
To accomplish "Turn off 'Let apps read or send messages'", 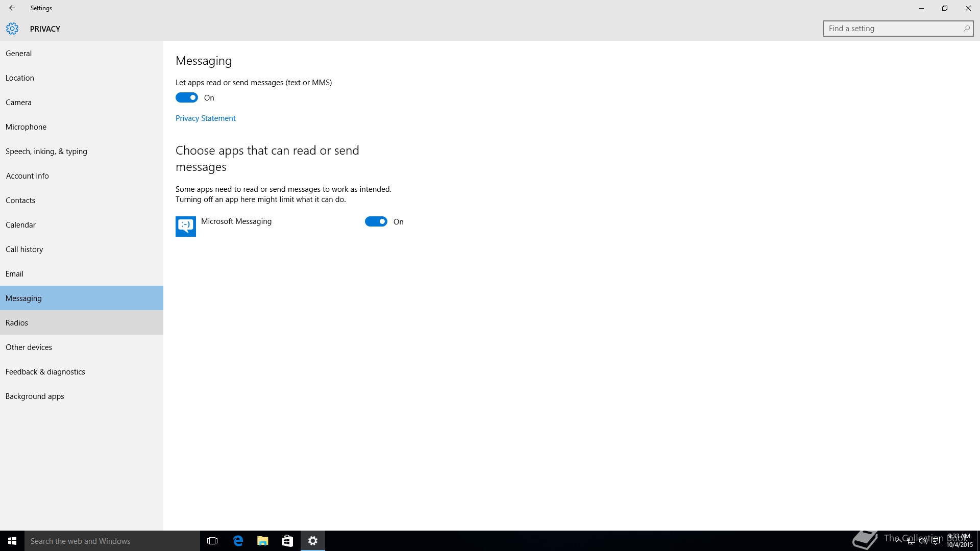I will coord(187,97).
